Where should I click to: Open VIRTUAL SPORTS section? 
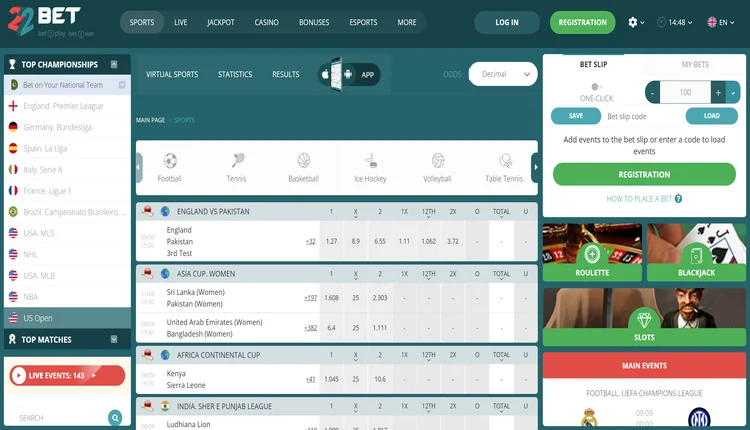172,74
